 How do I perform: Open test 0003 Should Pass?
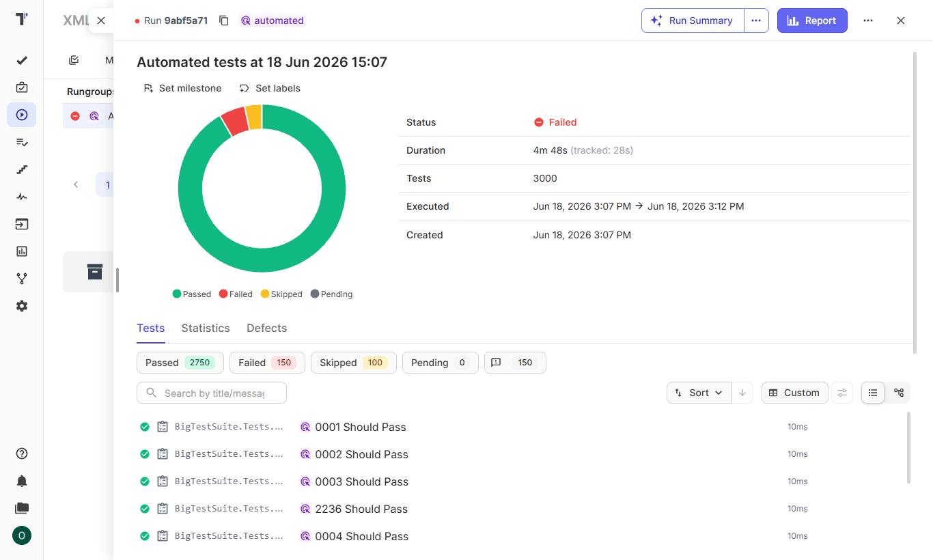(x=361, y=481)
